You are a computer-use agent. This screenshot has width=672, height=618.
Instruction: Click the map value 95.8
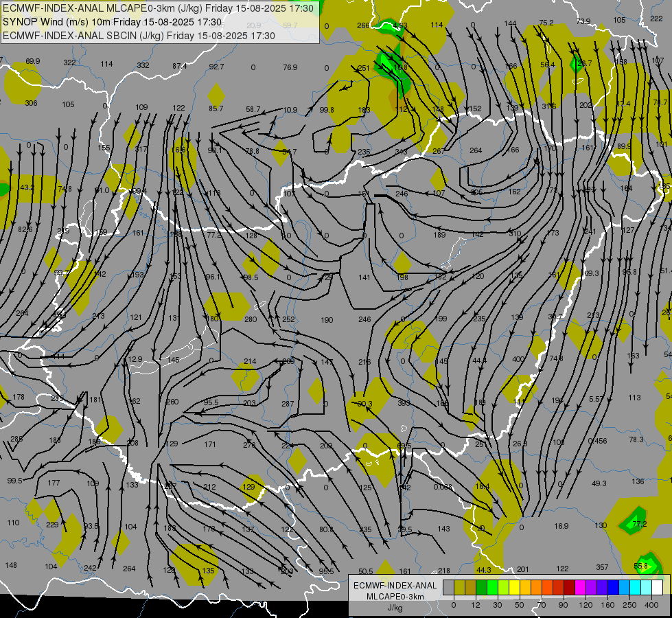pyautogui.click(x=629, y=272)
